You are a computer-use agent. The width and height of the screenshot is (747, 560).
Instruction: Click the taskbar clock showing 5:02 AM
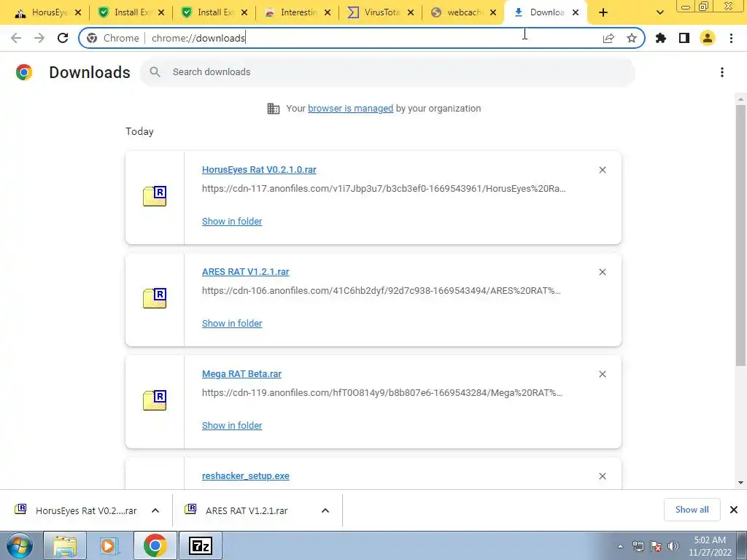click(x=710, y=546)
